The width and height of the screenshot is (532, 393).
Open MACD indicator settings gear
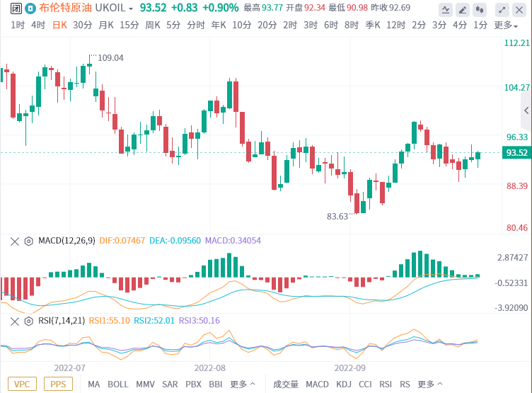click(x=29, y=241)
